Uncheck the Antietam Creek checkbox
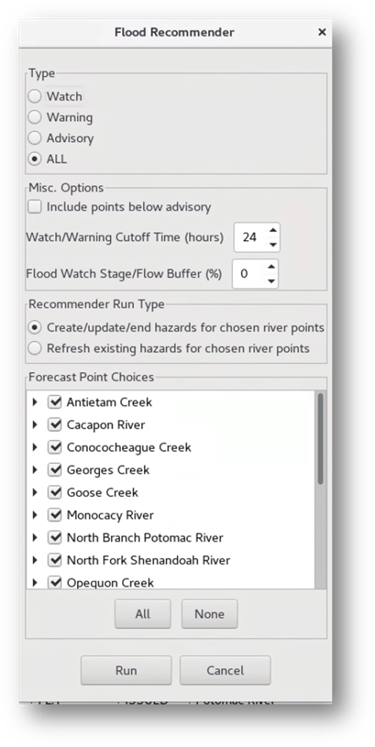Viewport: 375px width, 747px height. click(55, 402)
